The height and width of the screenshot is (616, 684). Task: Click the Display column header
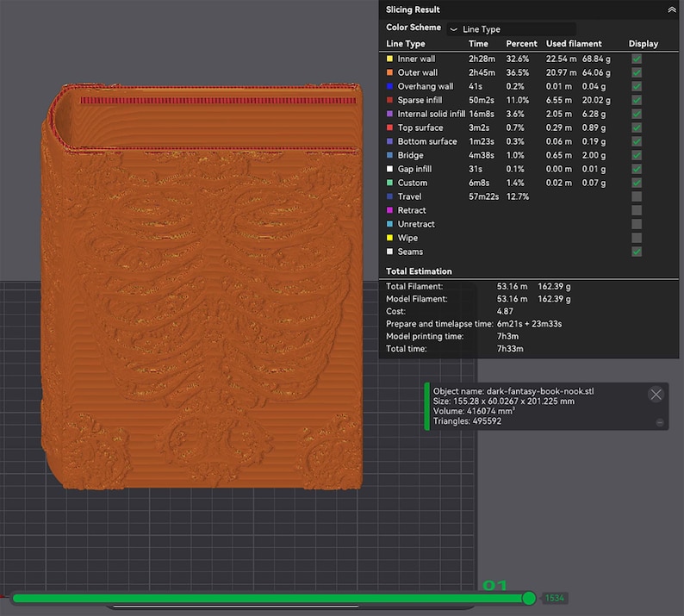(643, 44)
